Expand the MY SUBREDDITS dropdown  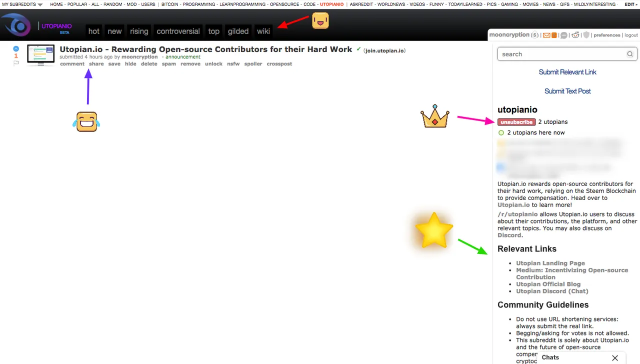(x=22, y=4)
